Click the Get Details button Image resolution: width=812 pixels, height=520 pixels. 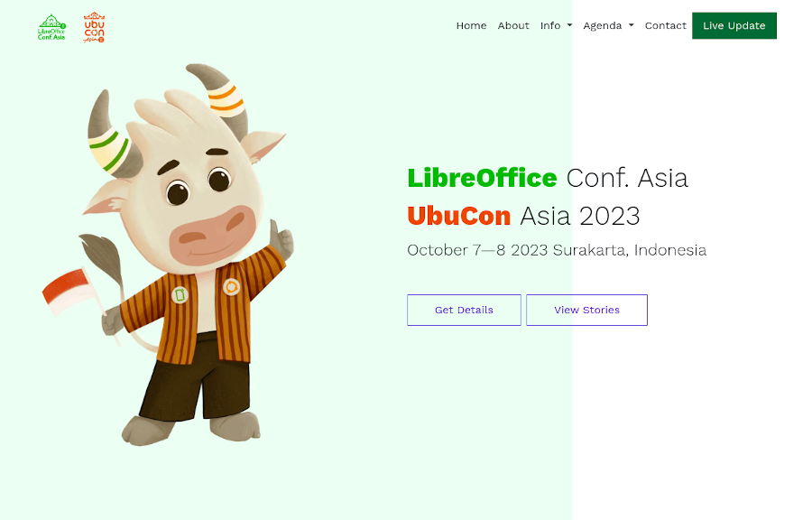coord(464,310)
